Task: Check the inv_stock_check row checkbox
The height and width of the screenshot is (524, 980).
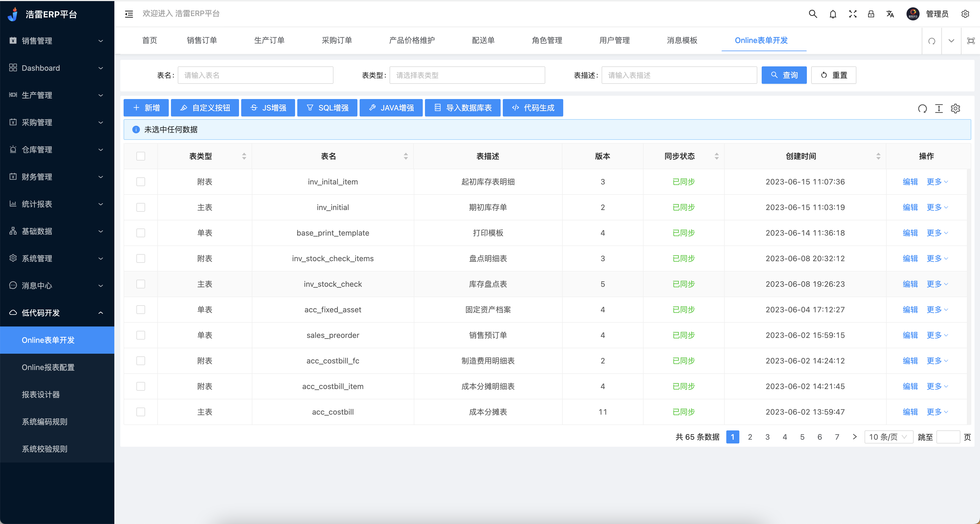Action: [141, 284]
